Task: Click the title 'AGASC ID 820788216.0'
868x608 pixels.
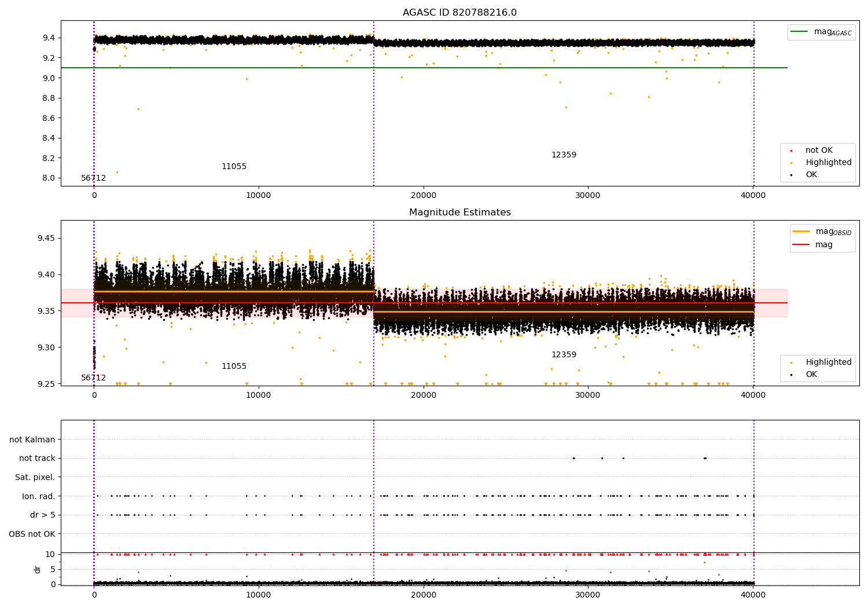Action: pos(459,13)
